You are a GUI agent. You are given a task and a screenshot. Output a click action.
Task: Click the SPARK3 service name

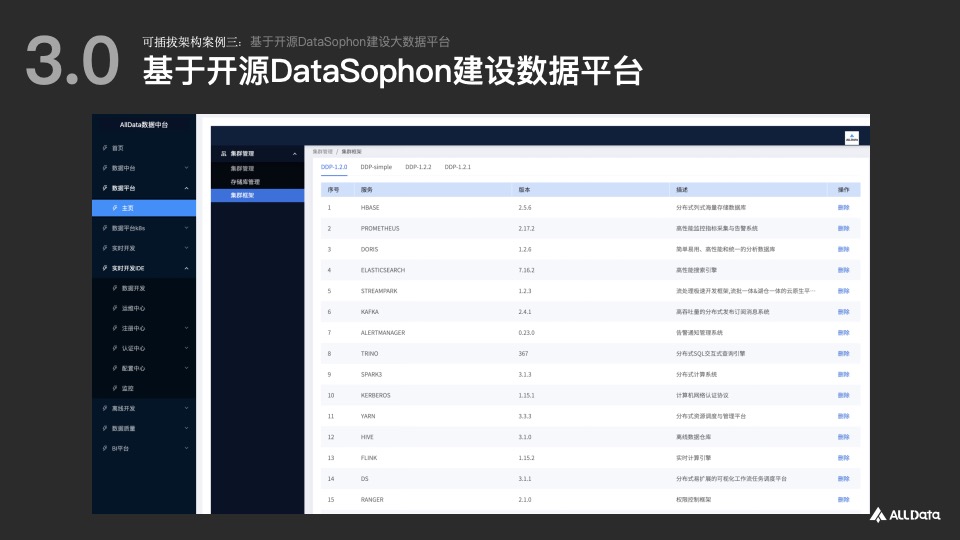point(371,374)
